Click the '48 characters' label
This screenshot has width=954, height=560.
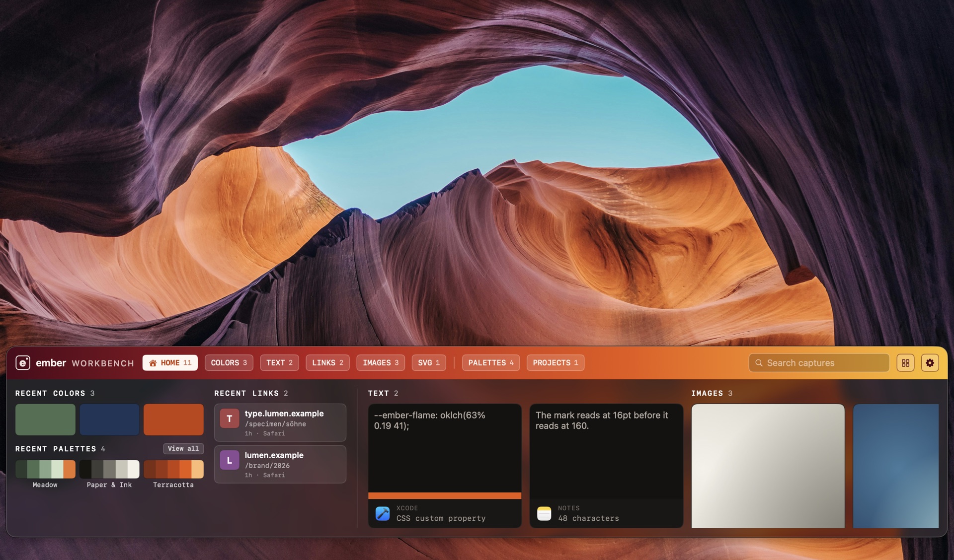click(x=588, y=518)
